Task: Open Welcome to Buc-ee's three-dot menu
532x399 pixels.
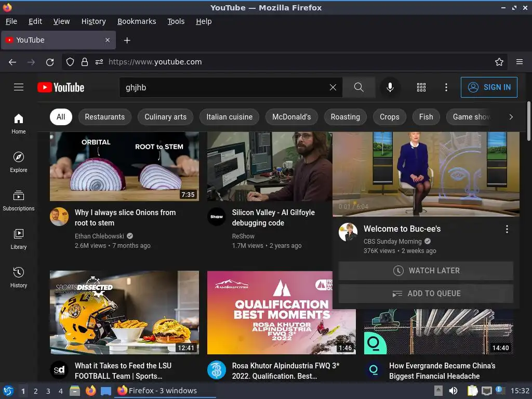Action: pos(507,229)
